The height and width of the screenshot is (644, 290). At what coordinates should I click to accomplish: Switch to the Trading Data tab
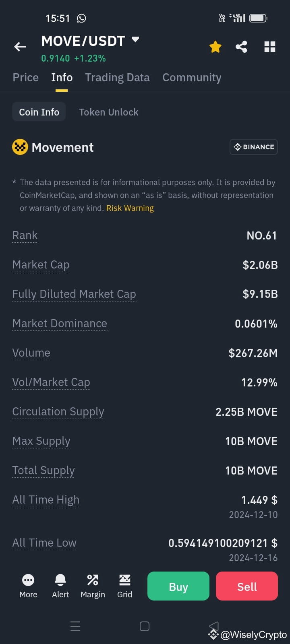click(x=117, y=77)
